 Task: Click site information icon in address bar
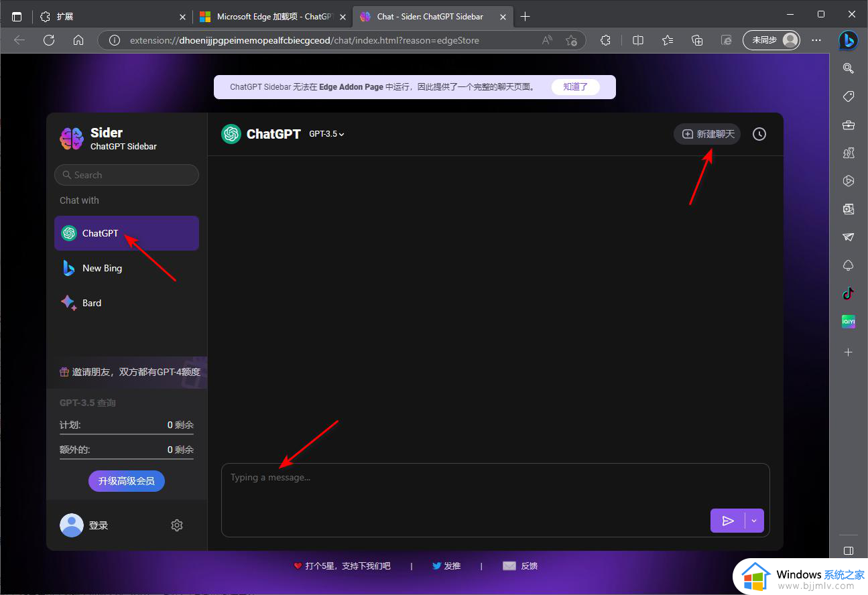coord(115,40)
